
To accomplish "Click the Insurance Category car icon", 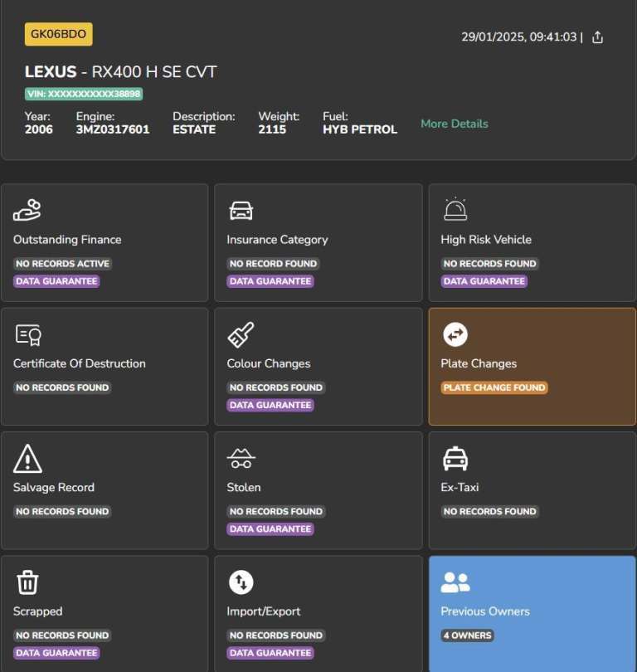I will point(241,211).
